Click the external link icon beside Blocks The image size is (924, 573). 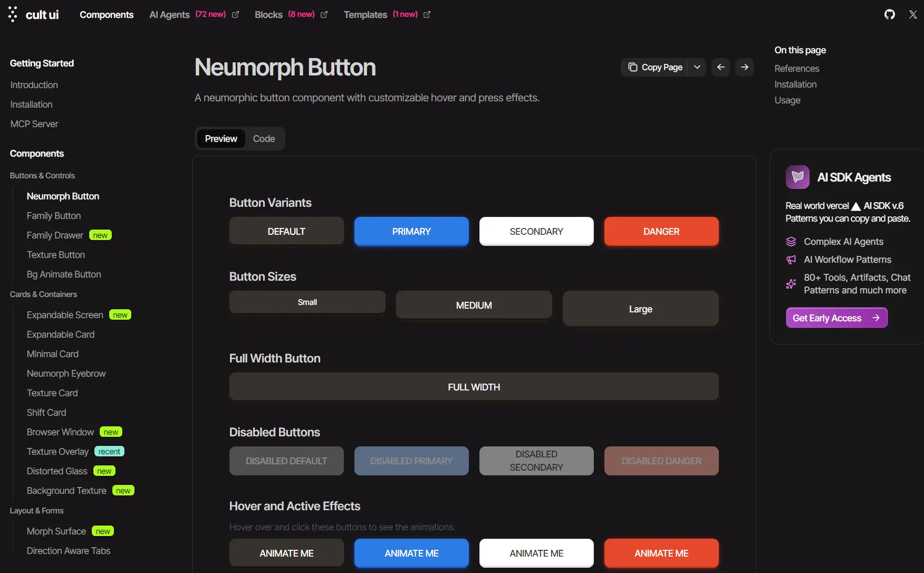coord(324,15)
